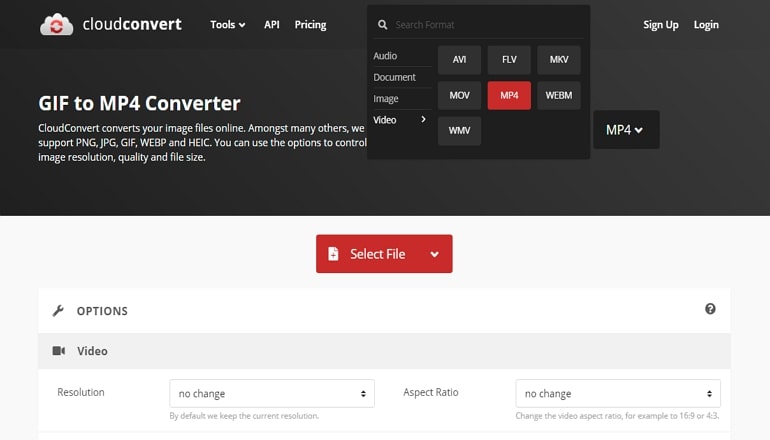Viewport: 770px width, 440px height.
Task: Choose the WMV format button
Action: [459, 131]
